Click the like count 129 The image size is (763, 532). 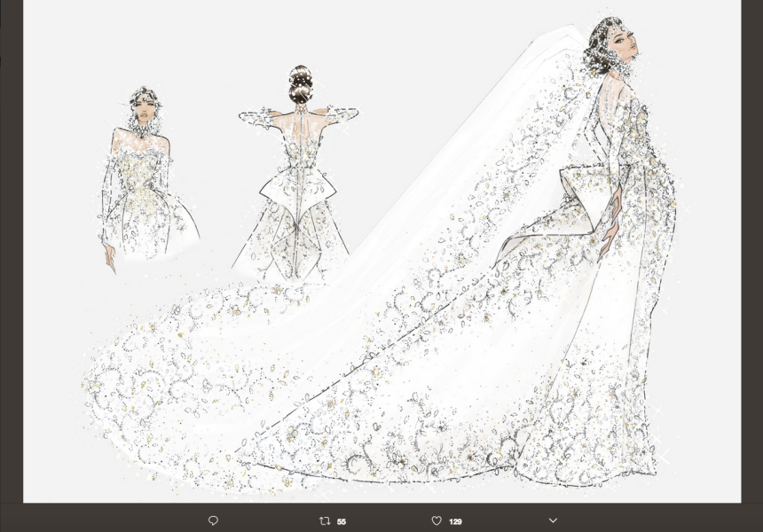pos(456,521)
